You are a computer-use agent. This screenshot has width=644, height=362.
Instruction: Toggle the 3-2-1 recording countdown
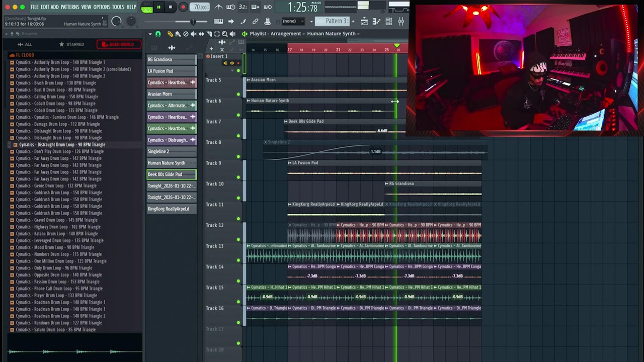pyautogui.click(x=243, y=7)
